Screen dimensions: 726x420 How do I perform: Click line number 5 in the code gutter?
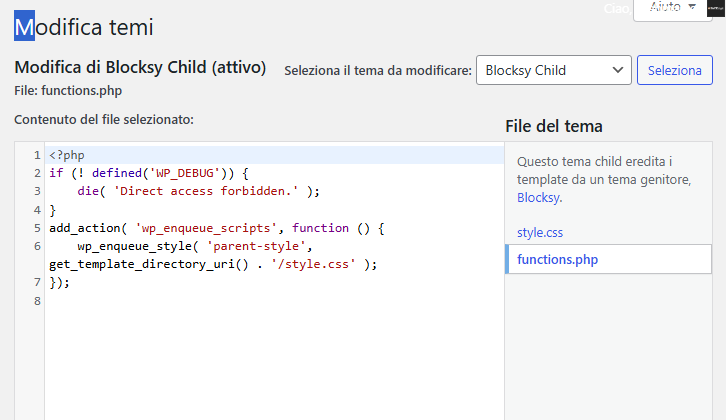36,228
